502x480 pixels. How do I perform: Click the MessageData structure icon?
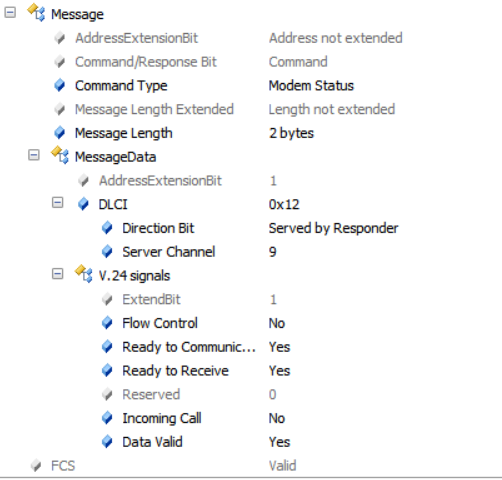(x=60, y=155)
